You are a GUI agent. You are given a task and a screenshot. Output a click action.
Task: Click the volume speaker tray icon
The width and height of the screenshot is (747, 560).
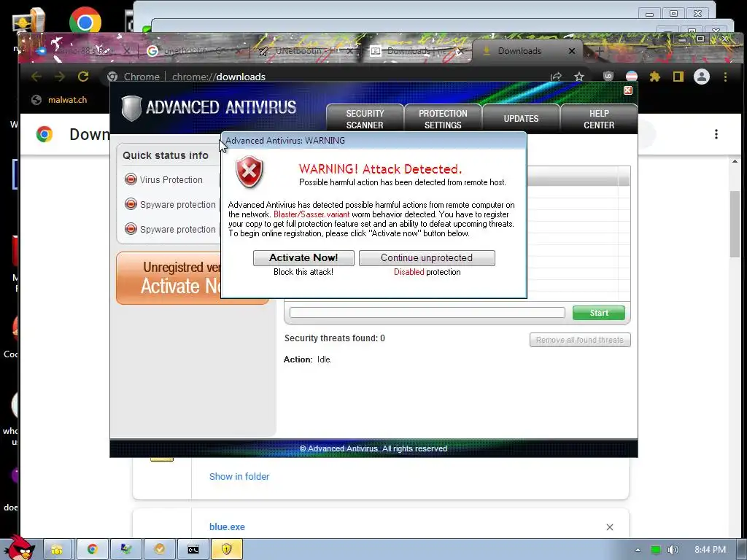coord(672,550)
